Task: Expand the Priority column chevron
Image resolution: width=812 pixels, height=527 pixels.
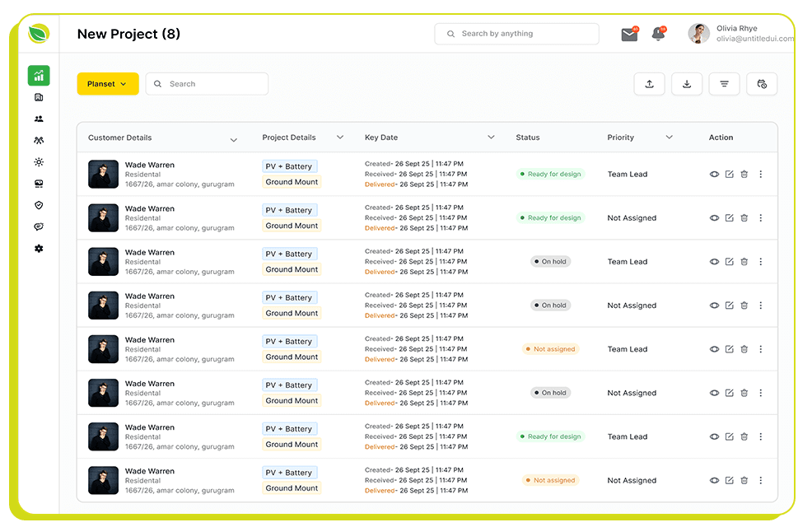Action: click(669, 138)
